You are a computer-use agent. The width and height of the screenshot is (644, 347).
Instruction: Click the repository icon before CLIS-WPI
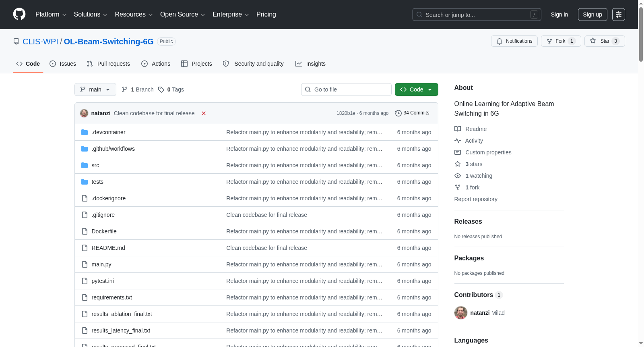click(16, 42)
